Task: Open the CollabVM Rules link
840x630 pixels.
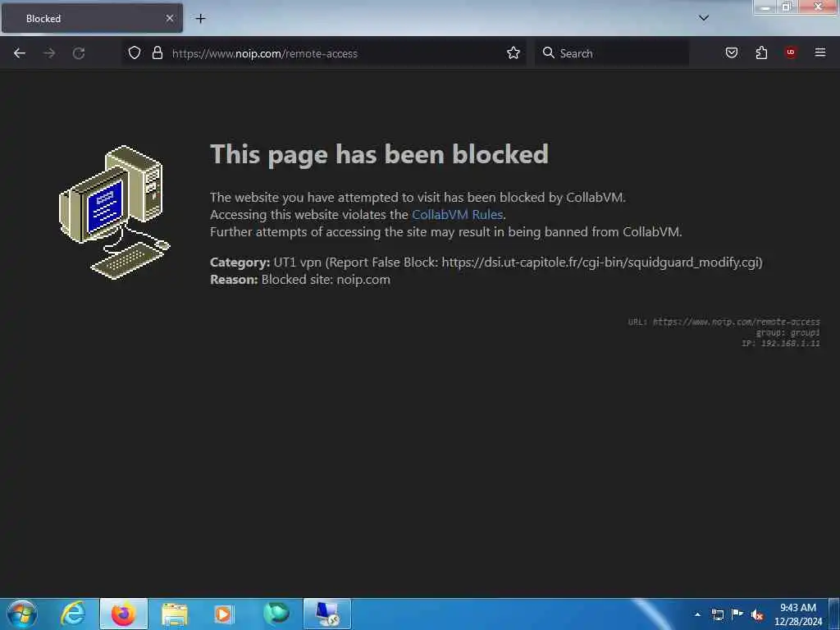Action: 457,214
